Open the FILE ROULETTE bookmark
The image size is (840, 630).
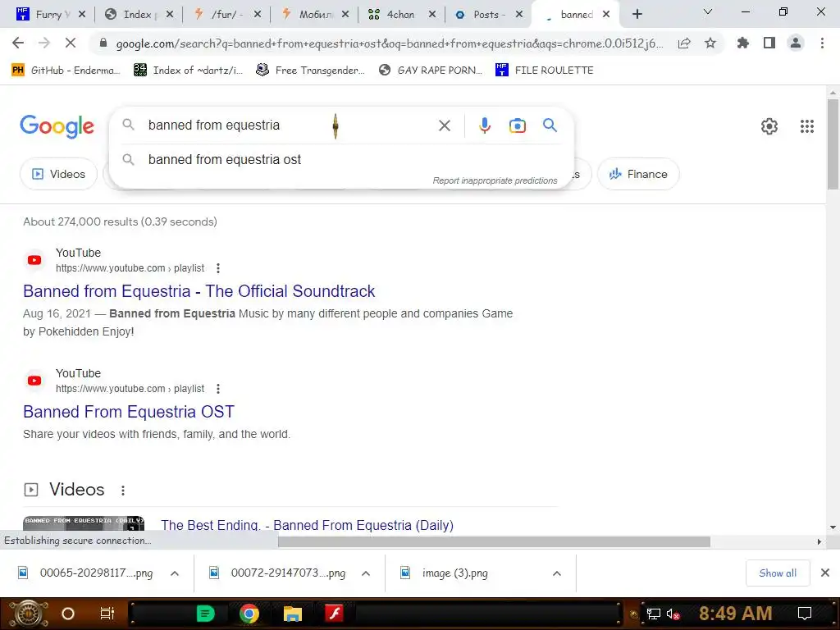[545, 71]
